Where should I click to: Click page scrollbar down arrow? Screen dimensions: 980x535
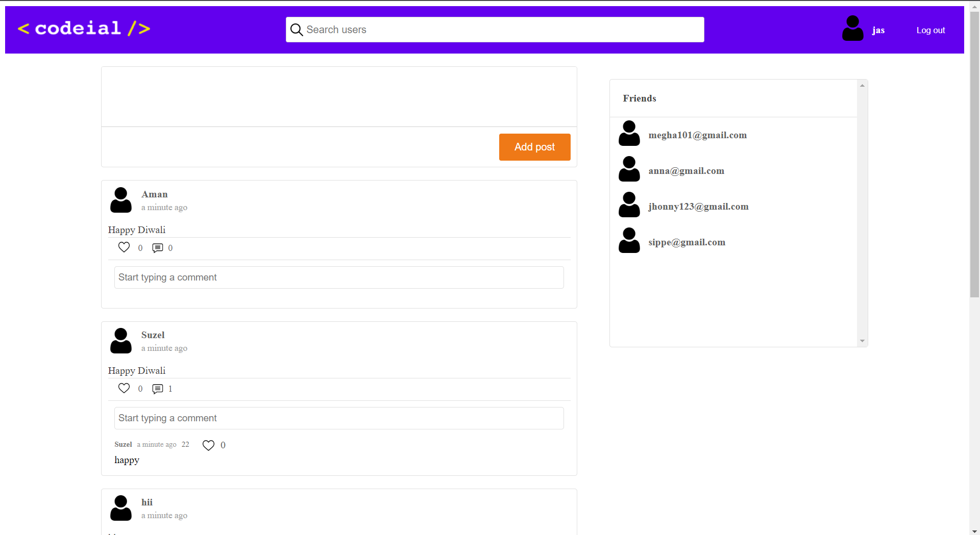coord(975,531)
